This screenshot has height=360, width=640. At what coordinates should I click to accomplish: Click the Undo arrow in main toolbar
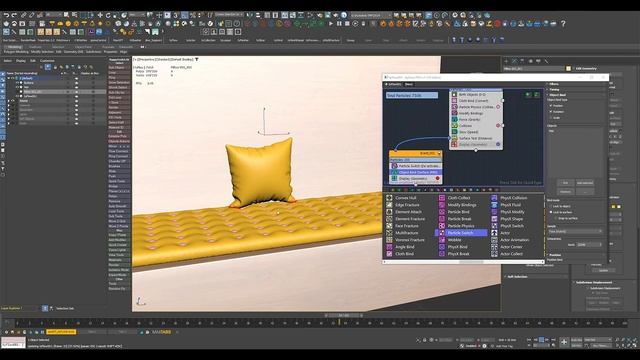(6, 15)
